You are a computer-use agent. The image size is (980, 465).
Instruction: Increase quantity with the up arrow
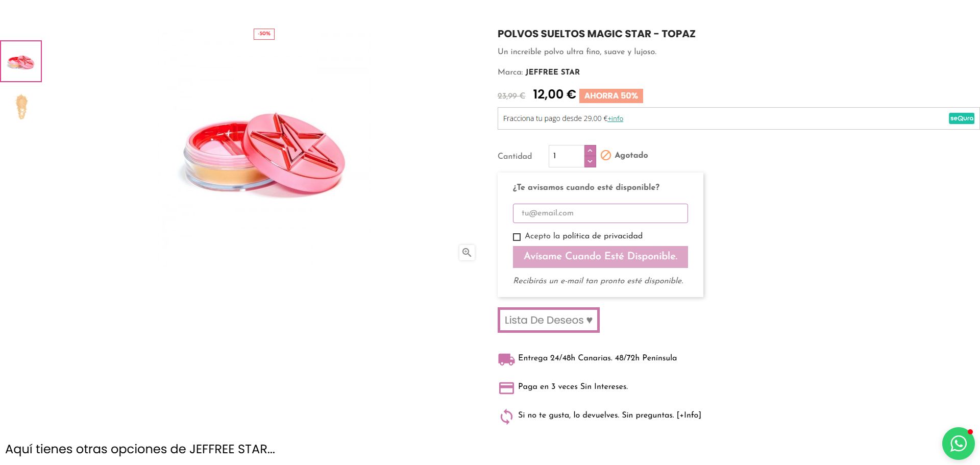(590, 151)
